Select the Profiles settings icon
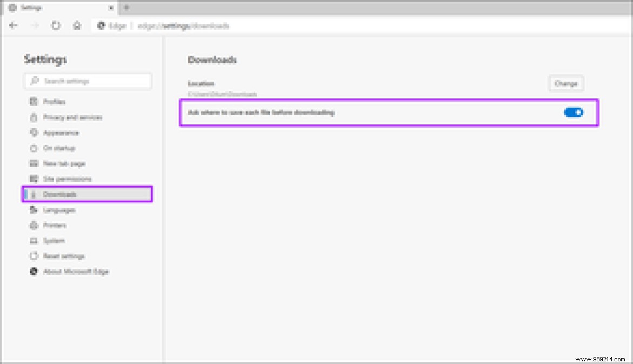This screenshot has height=364, width=633. [34, 102]
